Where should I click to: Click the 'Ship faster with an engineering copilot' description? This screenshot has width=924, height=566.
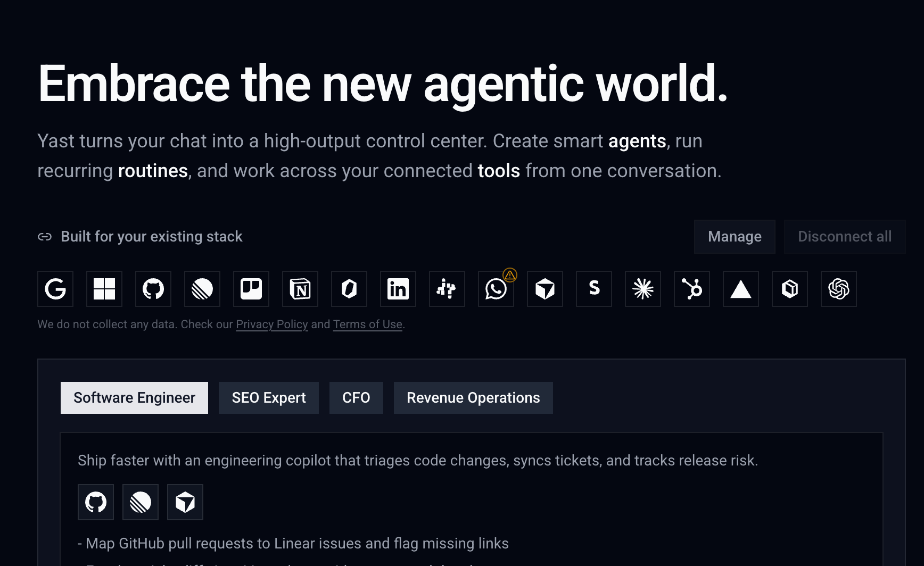click(418, 461)
